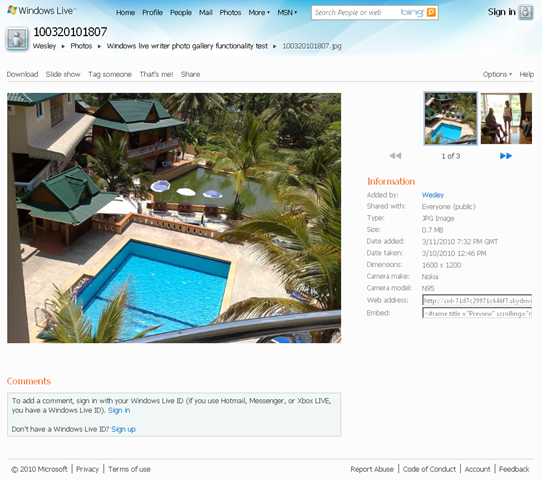
Task: Select the pool photo thumbnail
Action: 450,119
